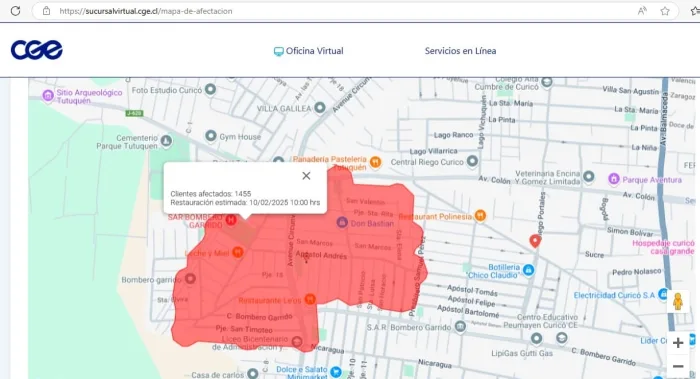Reload the page with refresh icon
The height and width of the screenshot is (379, 700).
click(x=15, y=11)
